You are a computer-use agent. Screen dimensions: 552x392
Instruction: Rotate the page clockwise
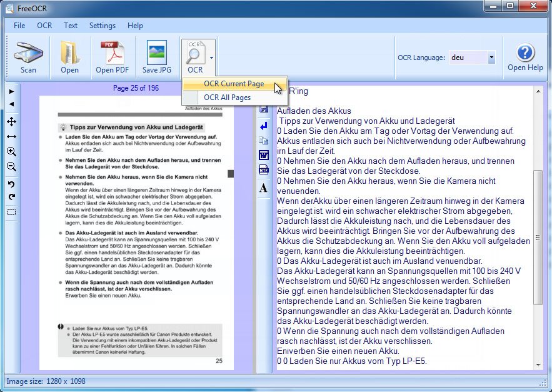point(11,198)
